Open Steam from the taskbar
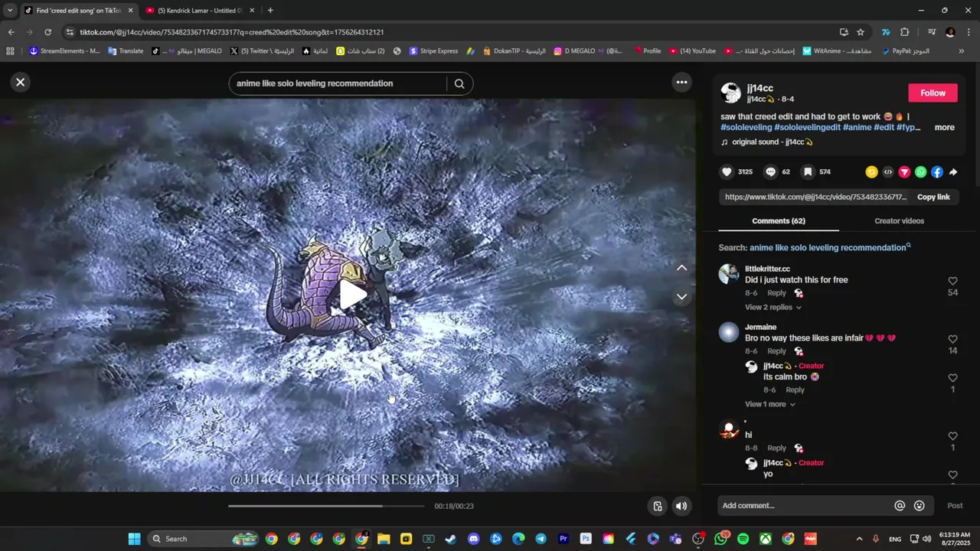Viewport: 980px width, 551px height. point(451,539)
